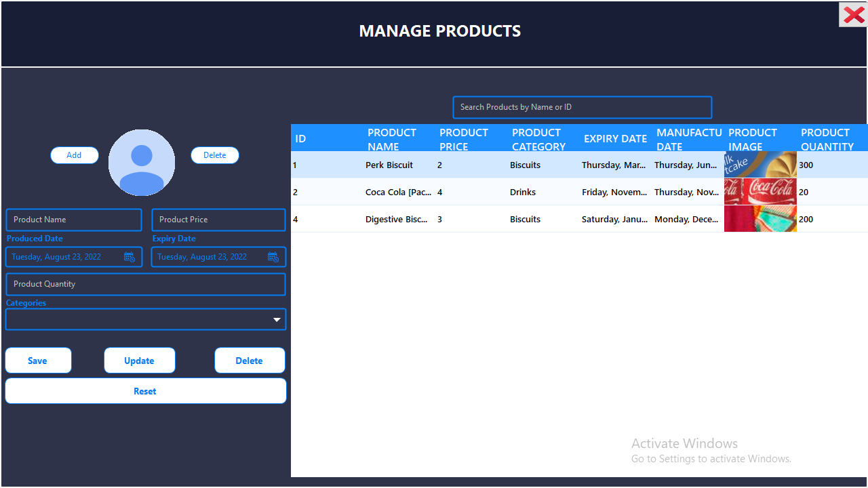Click Delete beside the avatar image
The height and width of the screenshot is (488, 868).
[214, 155]
